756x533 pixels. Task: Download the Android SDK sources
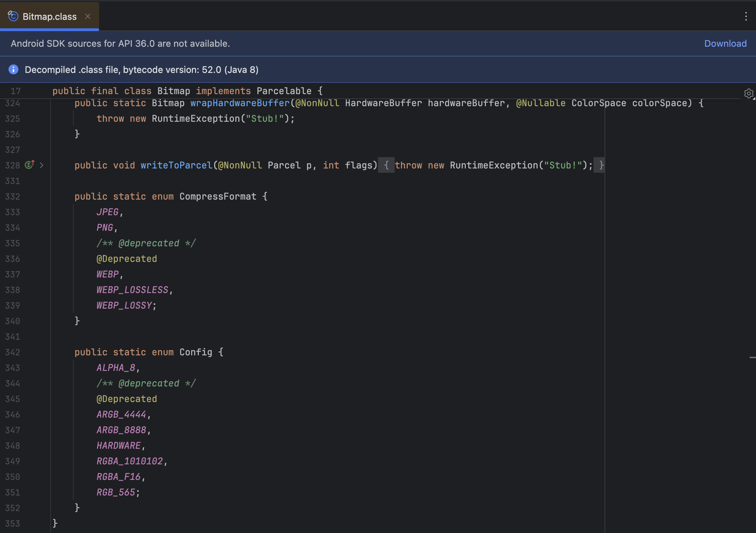pos(725,44)
